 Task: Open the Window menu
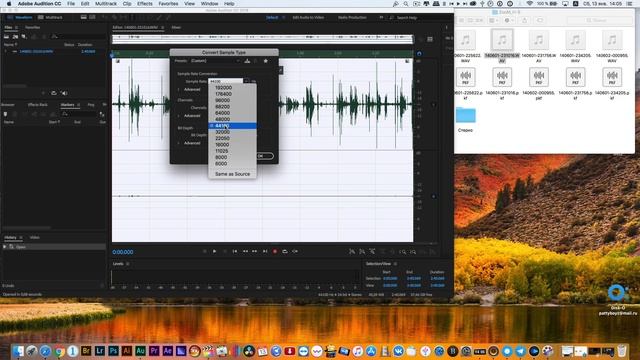(x=209, y=4)
